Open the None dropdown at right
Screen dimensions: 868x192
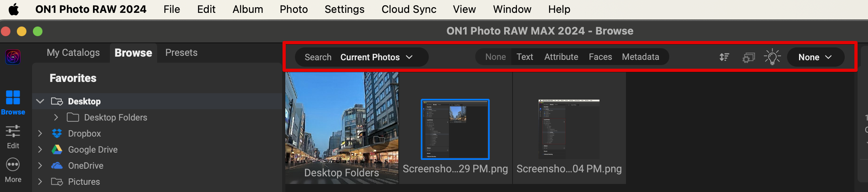click(x=815, y=57)
